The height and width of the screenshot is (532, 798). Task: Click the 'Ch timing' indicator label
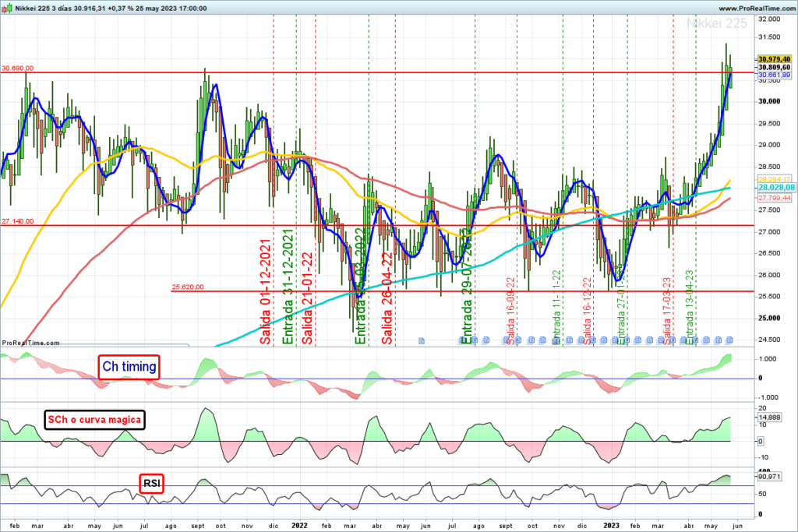(129, 367)
